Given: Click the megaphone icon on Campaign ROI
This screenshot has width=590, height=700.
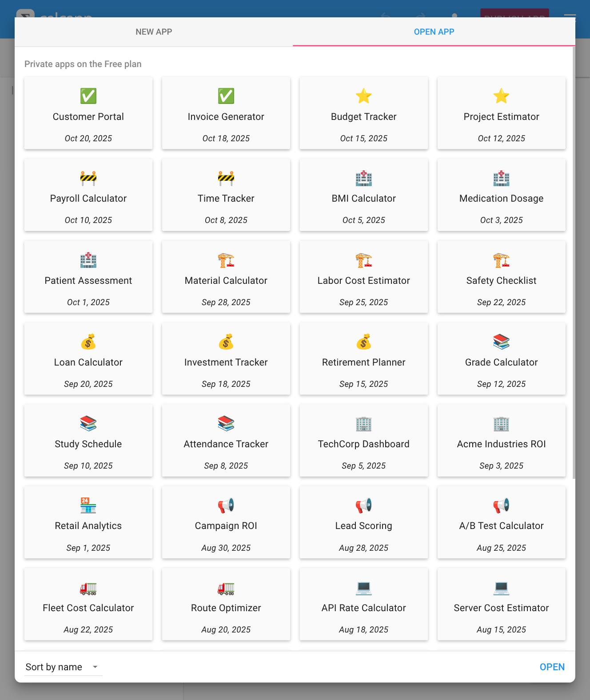Looking at the screenshot, I should 226,505.
